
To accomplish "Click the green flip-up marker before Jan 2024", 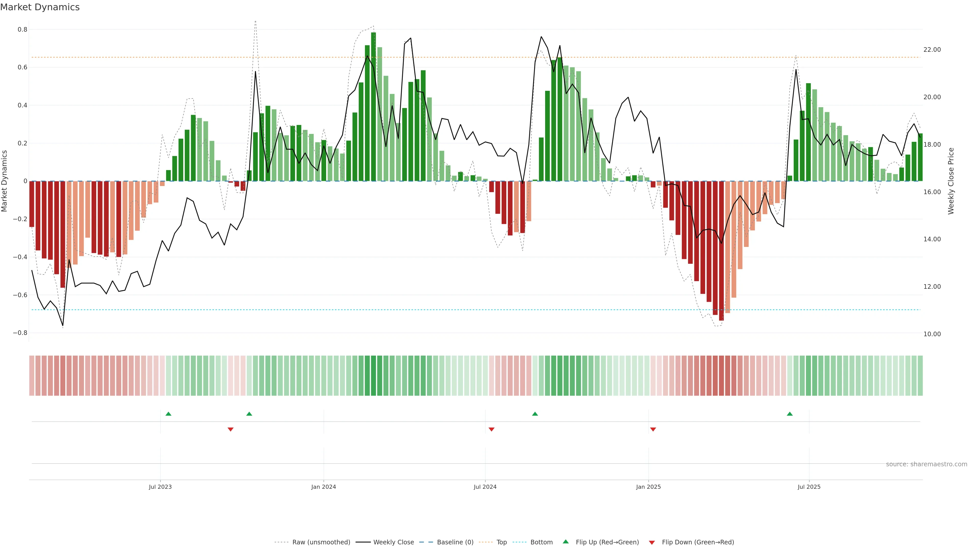I will tap(249, 414).
